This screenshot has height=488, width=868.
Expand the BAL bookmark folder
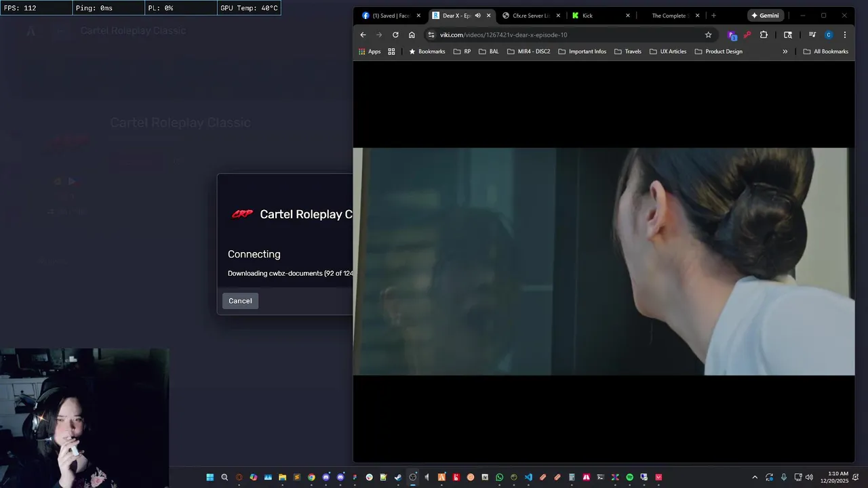[488, 52]
